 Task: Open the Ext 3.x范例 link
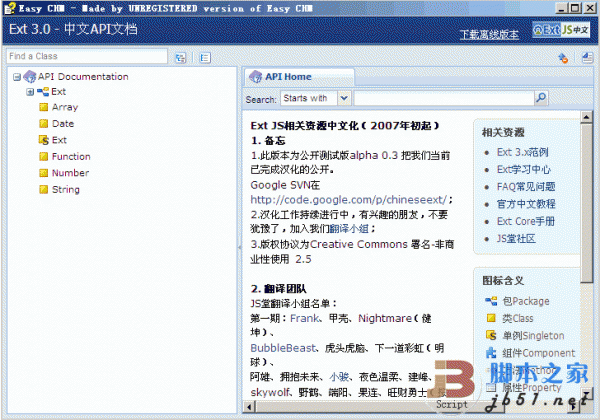click(523, 152)
